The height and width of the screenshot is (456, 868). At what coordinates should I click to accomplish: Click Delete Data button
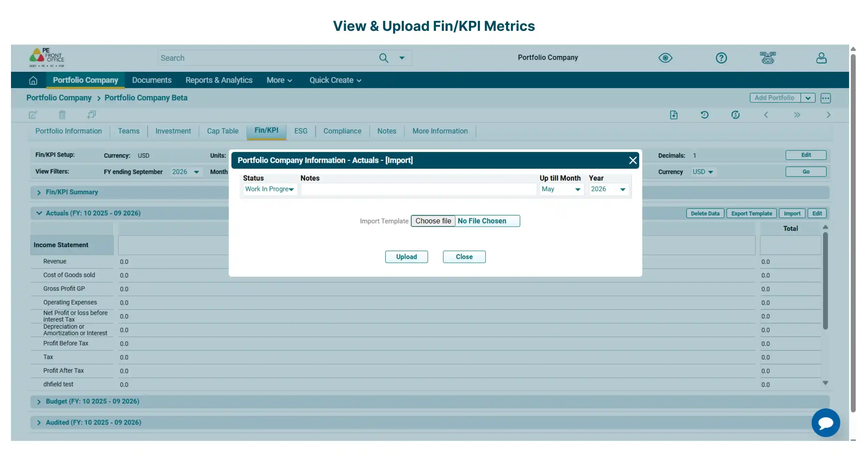(x=705, y=213)
